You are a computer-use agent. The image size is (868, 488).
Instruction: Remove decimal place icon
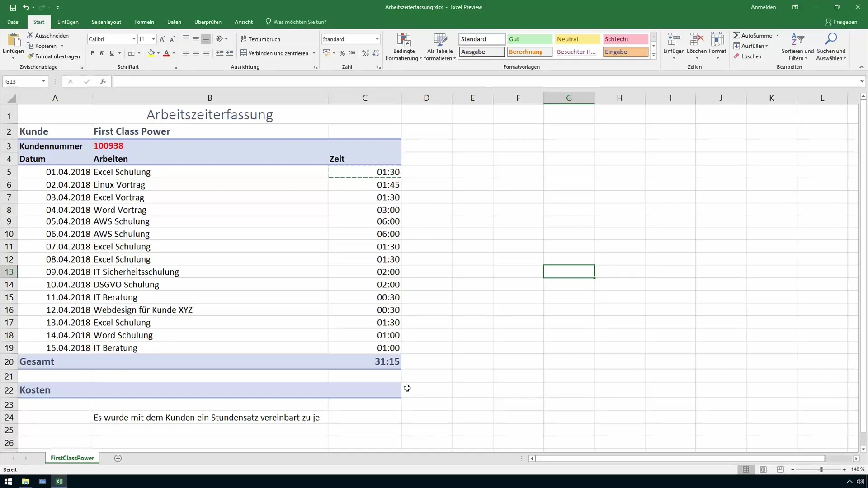click(376, 53)
